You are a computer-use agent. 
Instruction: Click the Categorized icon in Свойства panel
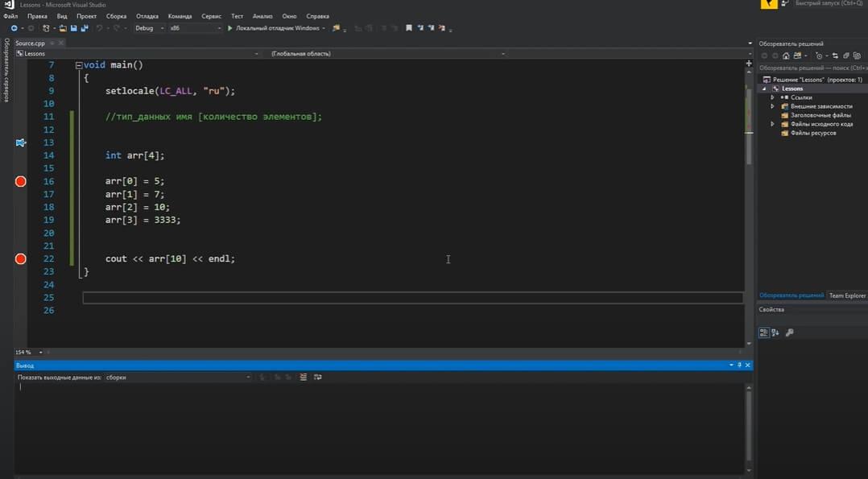pyautogui.click(x=764, y=332)
